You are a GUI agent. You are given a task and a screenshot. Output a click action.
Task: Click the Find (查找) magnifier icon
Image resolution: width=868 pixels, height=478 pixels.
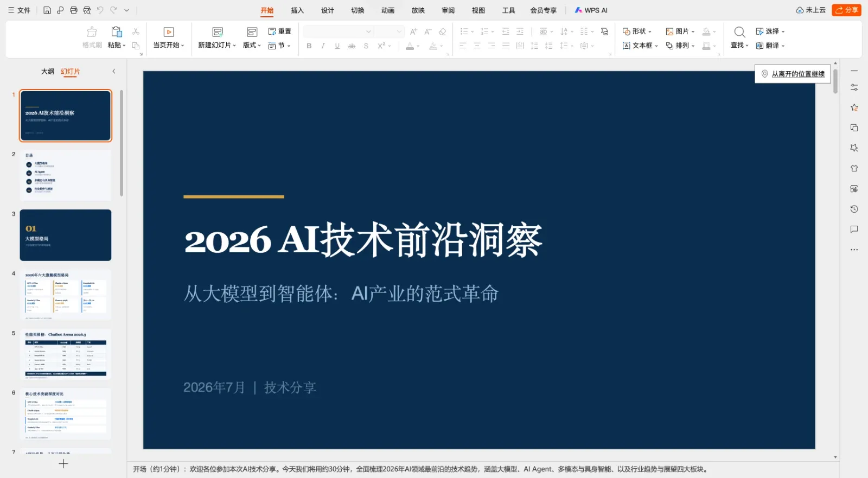point(739,32)
